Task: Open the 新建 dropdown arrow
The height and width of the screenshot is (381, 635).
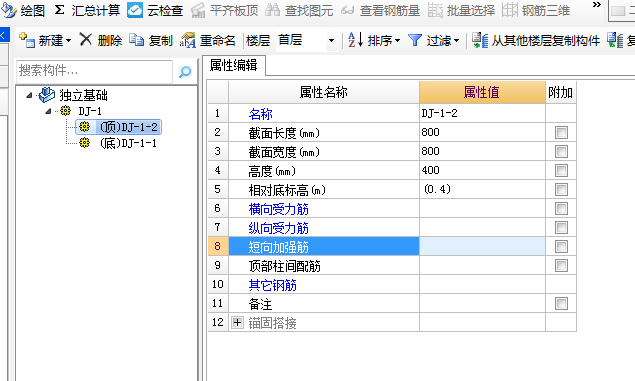Action: pyautogui.click(x=68, y=40)
